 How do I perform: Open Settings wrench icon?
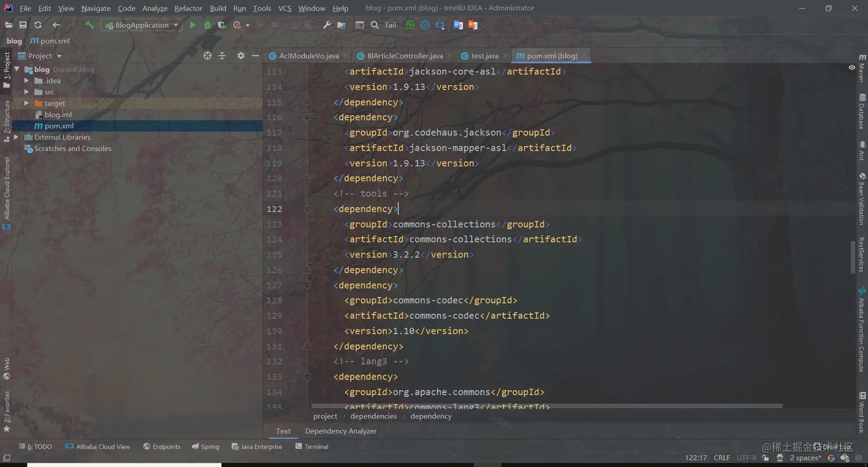pos(327,25)
